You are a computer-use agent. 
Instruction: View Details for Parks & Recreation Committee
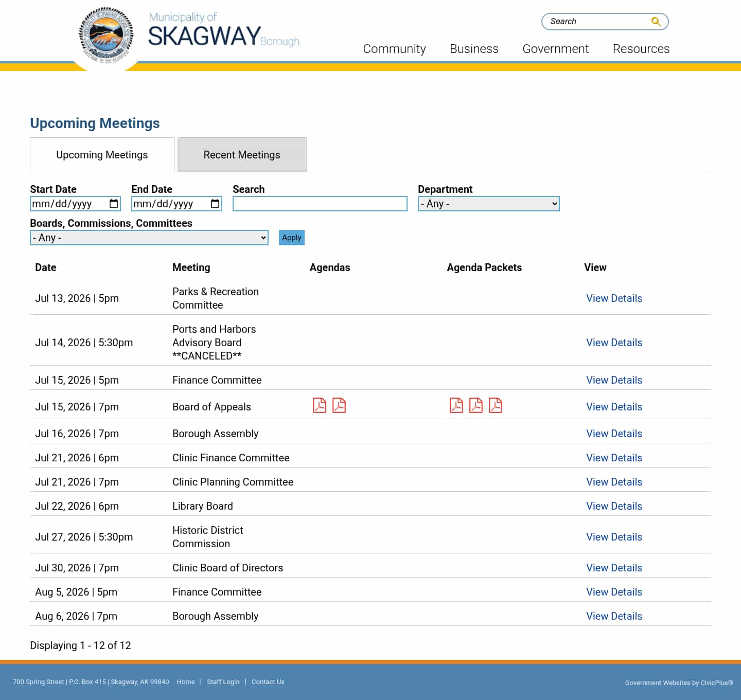coord(614,298)
